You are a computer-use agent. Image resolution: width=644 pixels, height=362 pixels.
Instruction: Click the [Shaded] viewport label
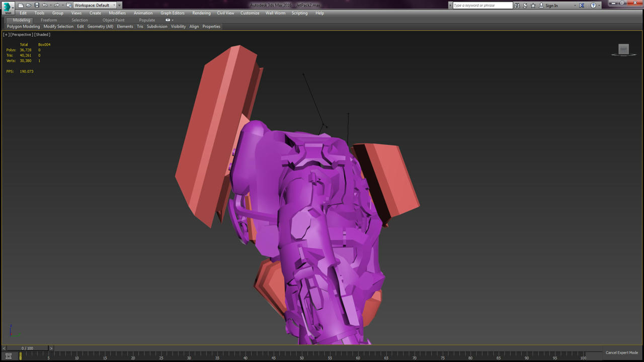click(x=42, y=35)
